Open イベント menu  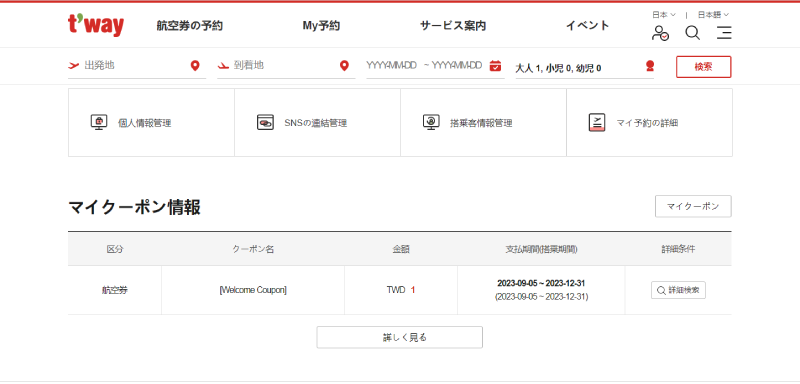[x=588, y=25]
